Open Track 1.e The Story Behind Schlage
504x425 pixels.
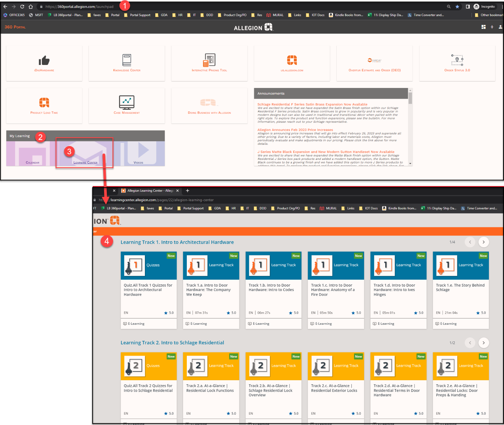461,290
